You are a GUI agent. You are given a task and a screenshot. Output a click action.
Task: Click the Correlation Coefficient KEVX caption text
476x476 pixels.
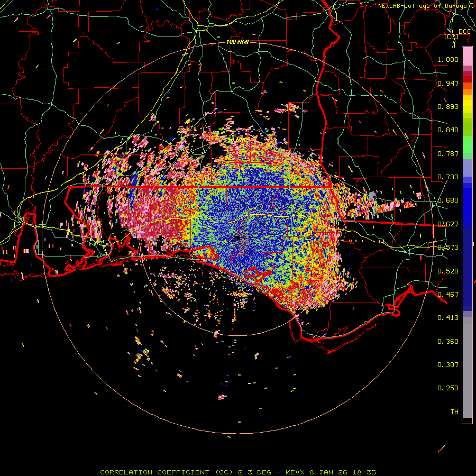click(238, 472)
